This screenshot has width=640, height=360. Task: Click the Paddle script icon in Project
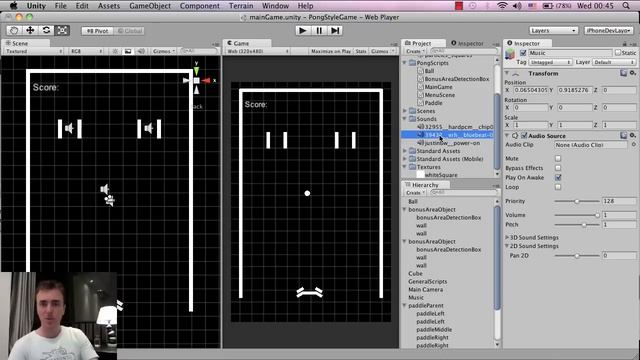420,103
